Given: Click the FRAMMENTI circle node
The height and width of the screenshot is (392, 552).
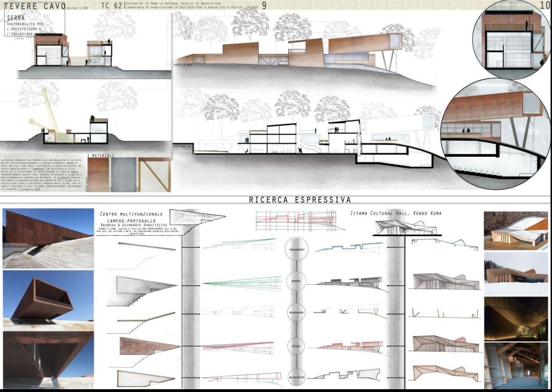Looking at the screenshot, I should click(298, 250).
